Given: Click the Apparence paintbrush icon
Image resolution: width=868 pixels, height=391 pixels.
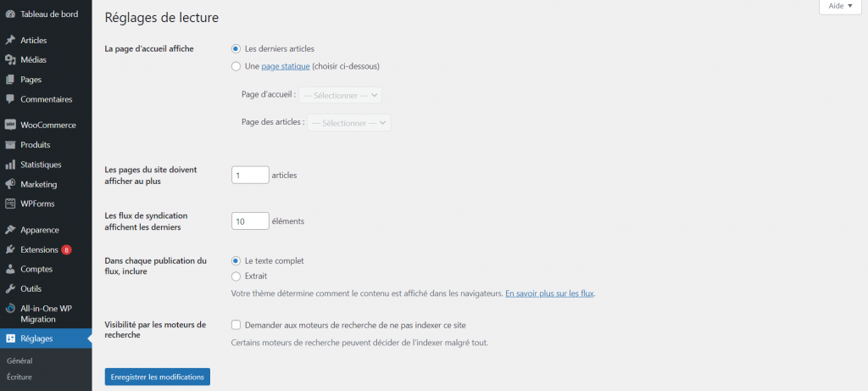Looking at the screenshot, I should point(9,230).
